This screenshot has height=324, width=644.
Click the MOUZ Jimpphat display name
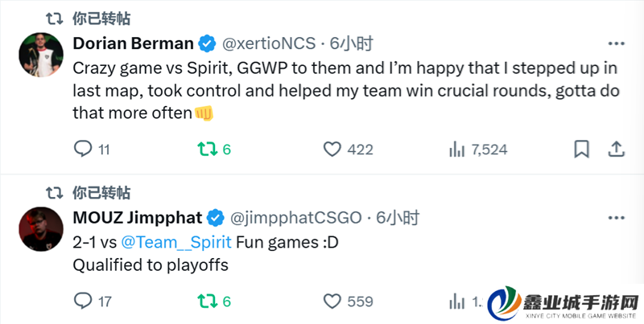(138, 217)
